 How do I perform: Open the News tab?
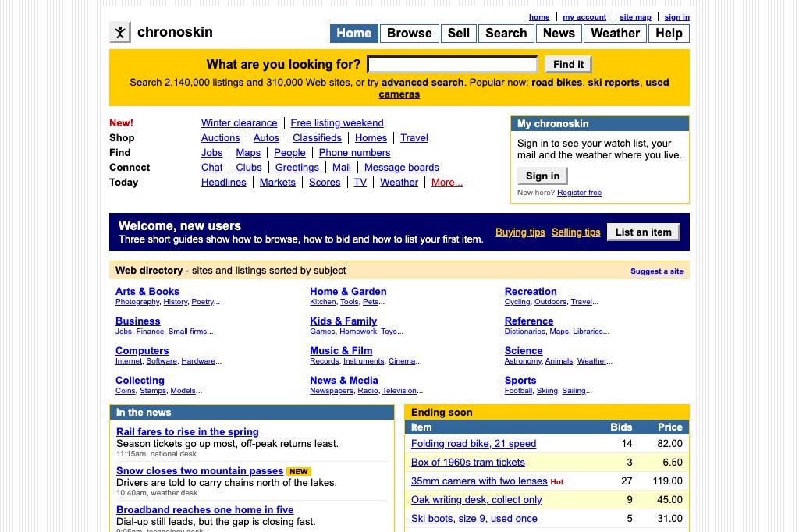point(559,33)
